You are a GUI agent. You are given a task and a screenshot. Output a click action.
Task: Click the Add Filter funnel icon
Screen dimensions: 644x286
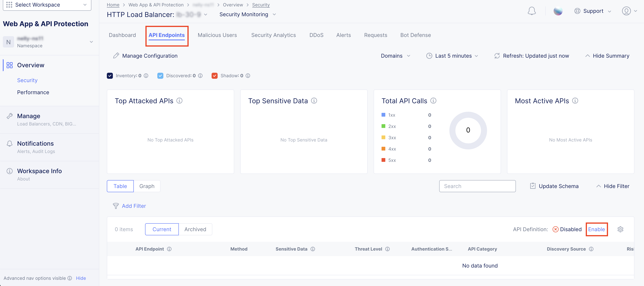(116, 206)
